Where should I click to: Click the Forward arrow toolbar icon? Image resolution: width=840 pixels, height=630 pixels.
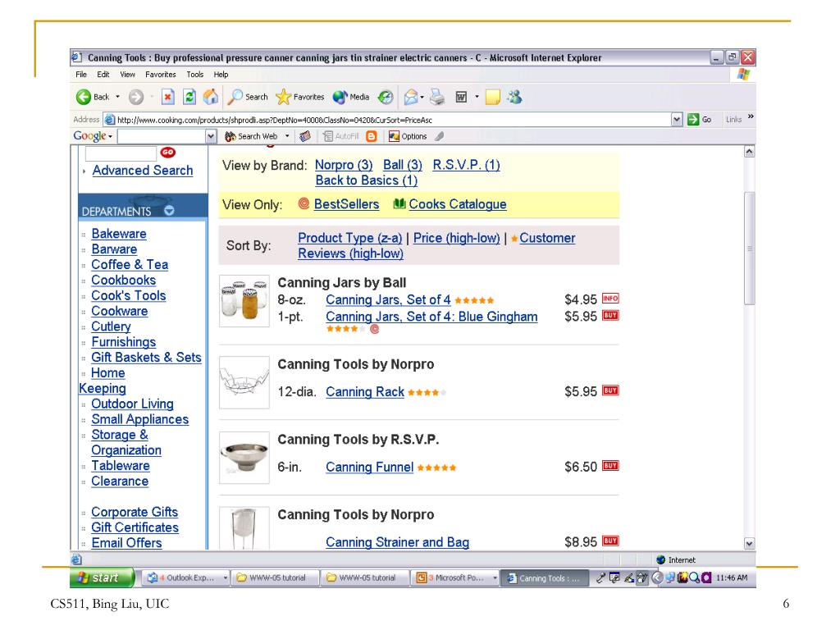(136, 97)
